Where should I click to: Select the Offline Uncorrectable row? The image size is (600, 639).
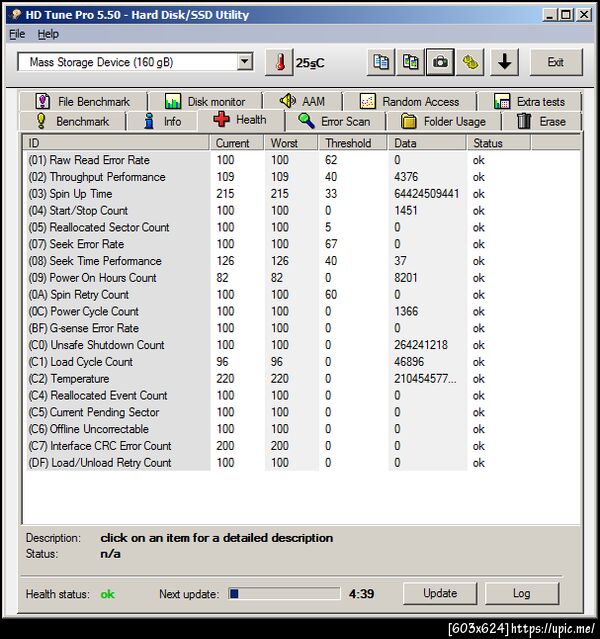click(x=302, y=429)
